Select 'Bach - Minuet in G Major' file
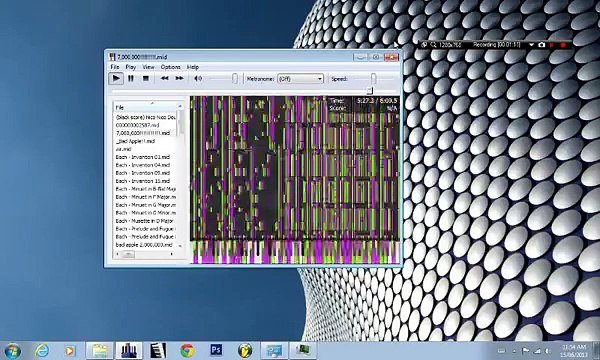The width and height of the screenshot is (600, 360). (145, 205)
